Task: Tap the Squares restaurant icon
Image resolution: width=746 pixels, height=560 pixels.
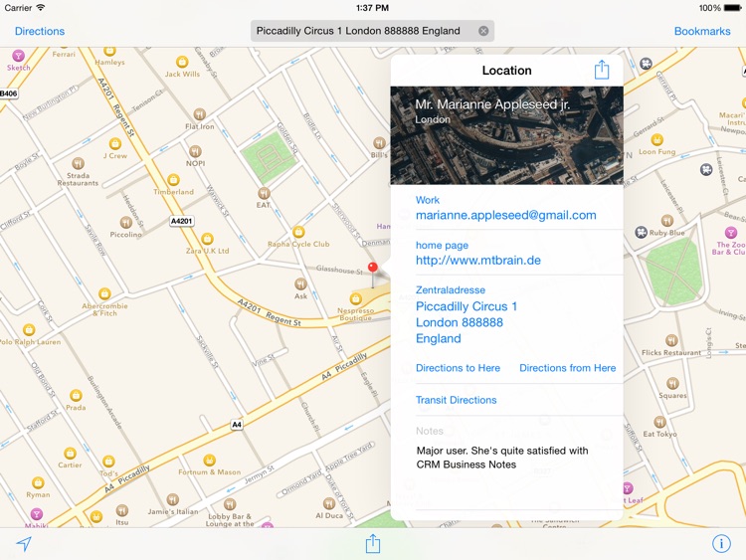Action: click(x=672, y=383)
